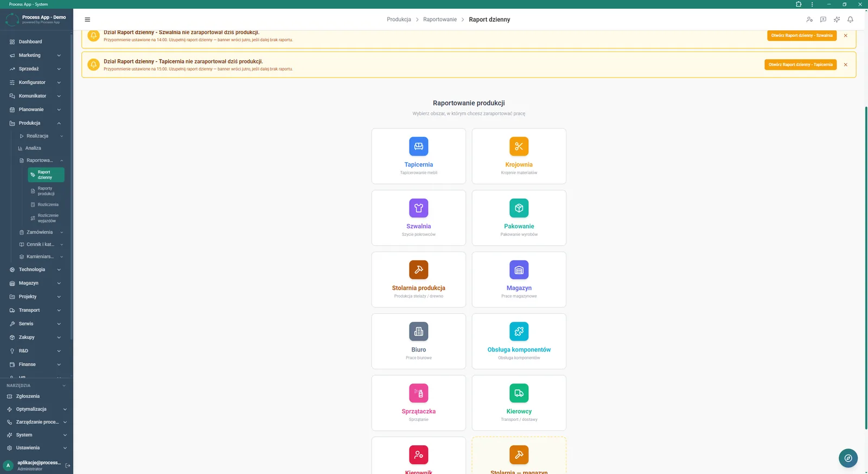The height and width of the screenshot is (474, 868).
Task: Expand the Zakupy section
Action: (x=36, y=337)
